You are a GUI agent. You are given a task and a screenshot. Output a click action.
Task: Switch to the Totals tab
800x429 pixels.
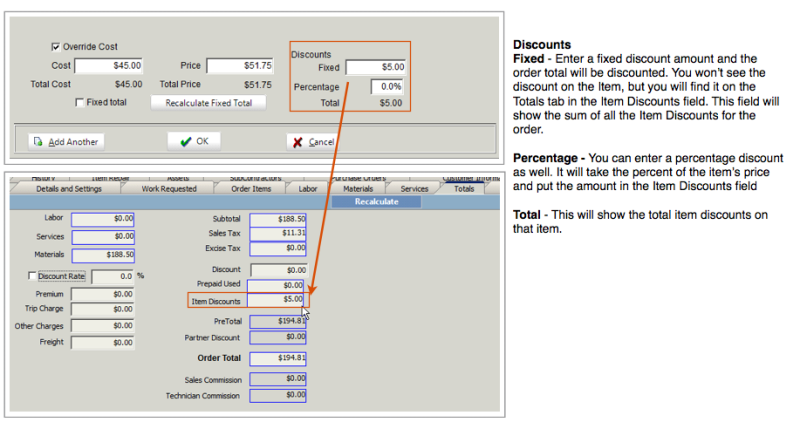[x=463, y=189]
